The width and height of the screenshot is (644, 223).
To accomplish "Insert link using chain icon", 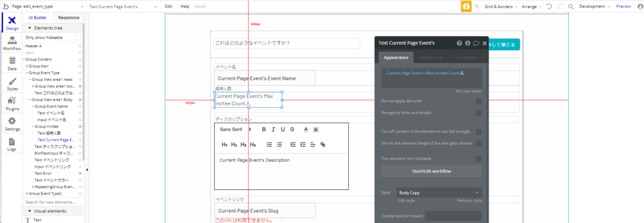I will [323, 145].
